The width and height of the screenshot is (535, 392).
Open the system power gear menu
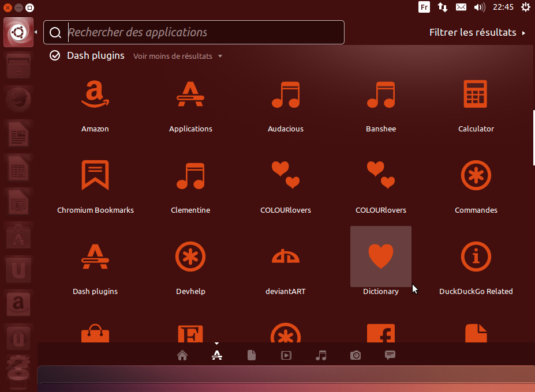click(526, 7)
